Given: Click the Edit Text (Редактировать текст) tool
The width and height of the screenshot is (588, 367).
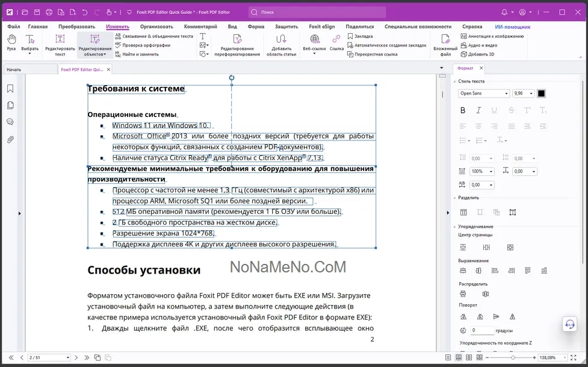Looking at the screenshot, I should click(60, 45).
